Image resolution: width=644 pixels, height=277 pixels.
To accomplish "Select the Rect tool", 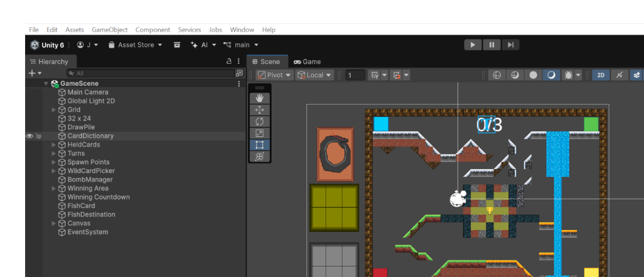I will coord(259,145).
